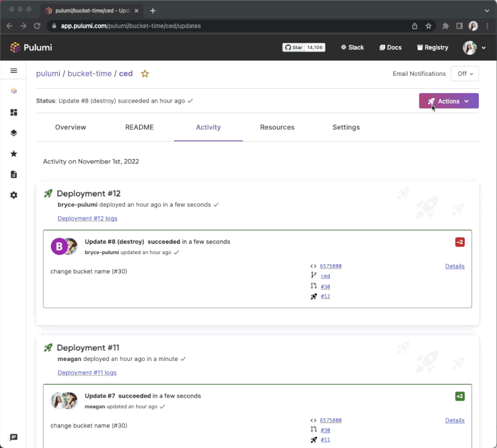Viewport: 497px width, 448px height.
Task: Open the Docs link in header
Action: point(391,48)
